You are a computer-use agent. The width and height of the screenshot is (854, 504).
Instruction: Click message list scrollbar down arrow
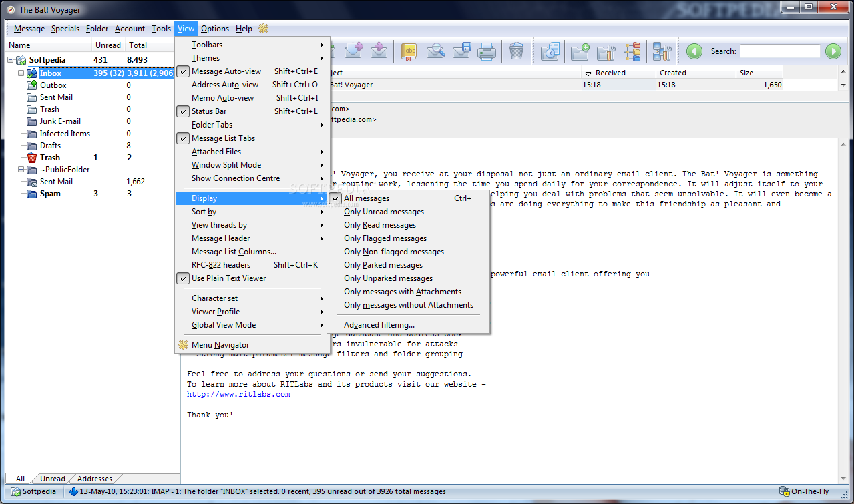[845, 85]
